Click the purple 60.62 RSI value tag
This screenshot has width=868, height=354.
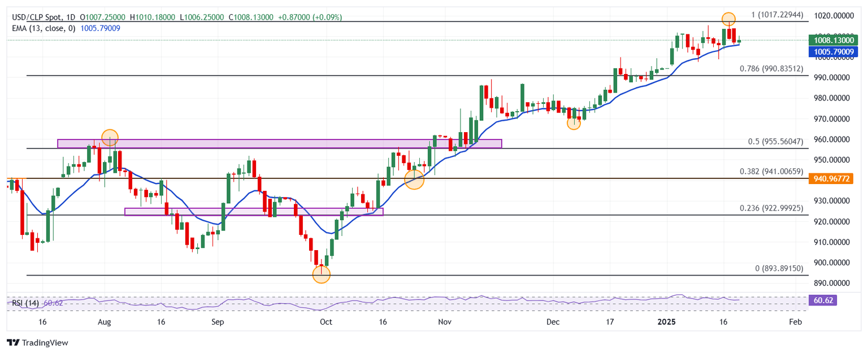[823, 301]
